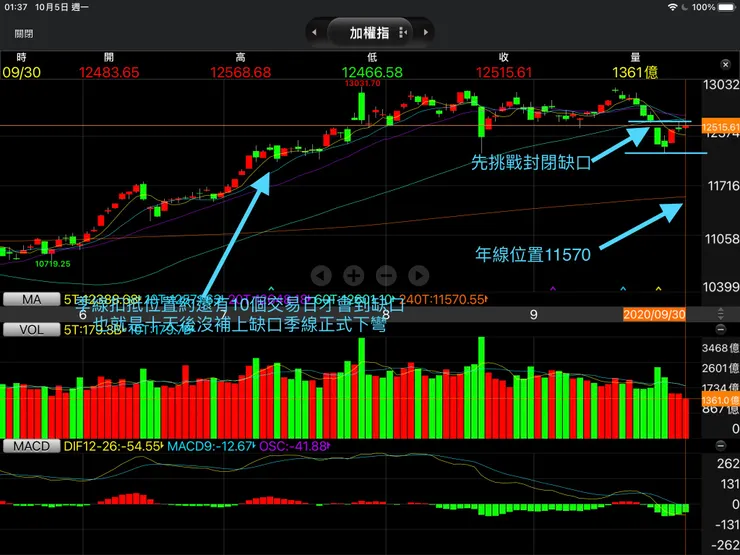Screen dimensions: 740x555
Task: Tap the 13031.70 high marker on chart
Action: [362, 84]
